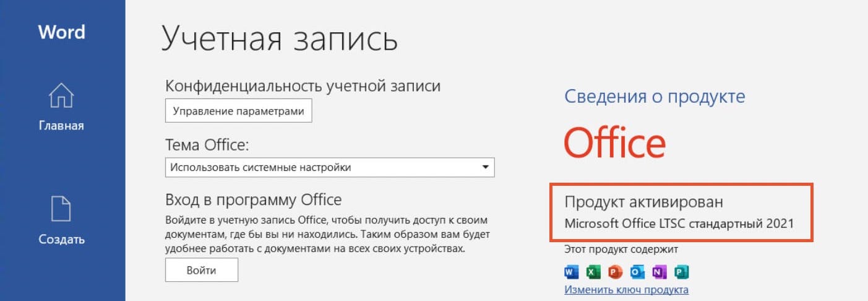Click the Word title in sidebar
The width and height of the screenshot is (868, 301).
61,32
